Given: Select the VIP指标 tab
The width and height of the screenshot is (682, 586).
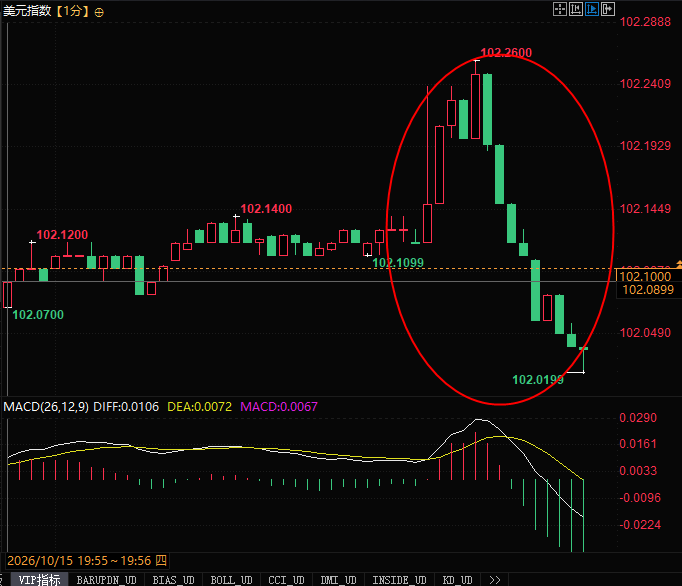Looking at the screenshot, I should (39, 579).
